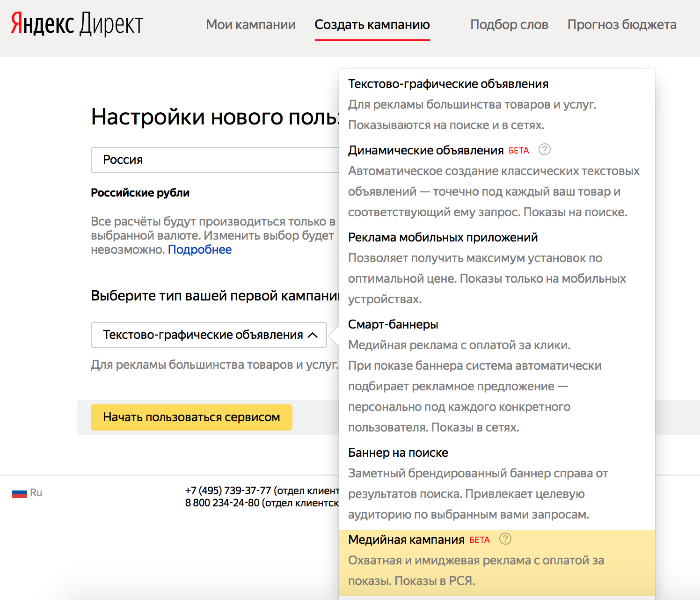Click БЕТА badge beside Медийная кампания
The height and width of the screenshot is (600, 700).
coord(480,540)
